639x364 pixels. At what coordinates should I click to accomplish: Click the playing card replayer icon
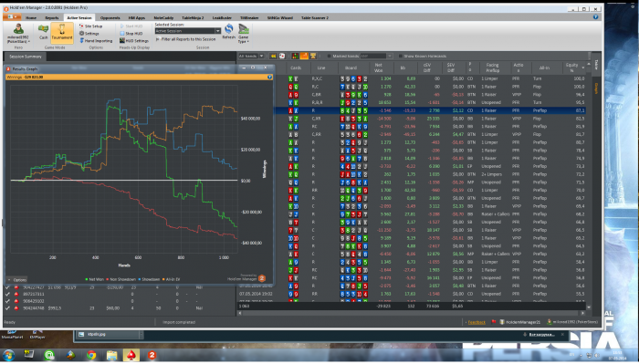(x=281, y=57)
